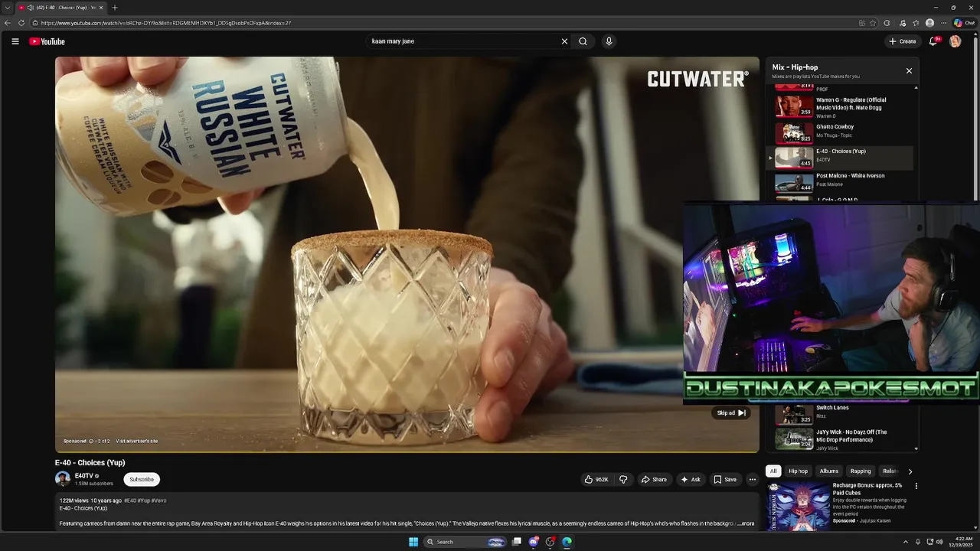Click the Ask button
Viewport: 980px width, 551px height.
(x=690, y=480)
